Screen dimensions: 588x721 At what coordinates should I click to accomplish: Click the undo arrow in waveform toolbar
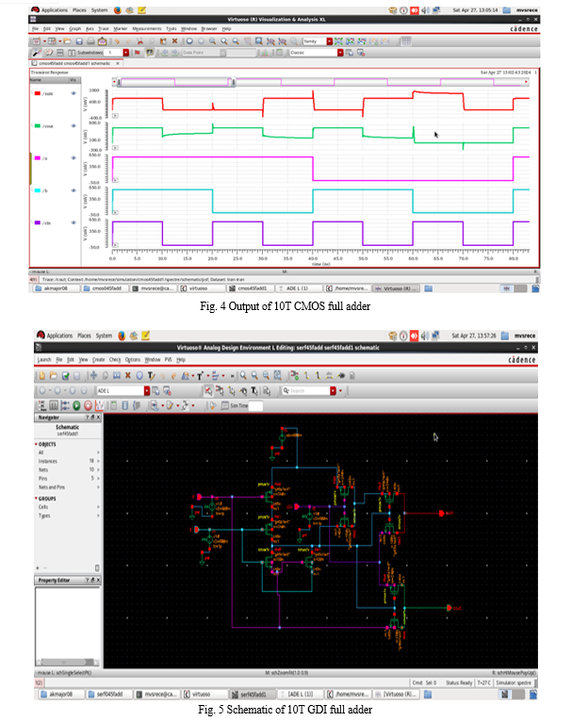point(117,41)
